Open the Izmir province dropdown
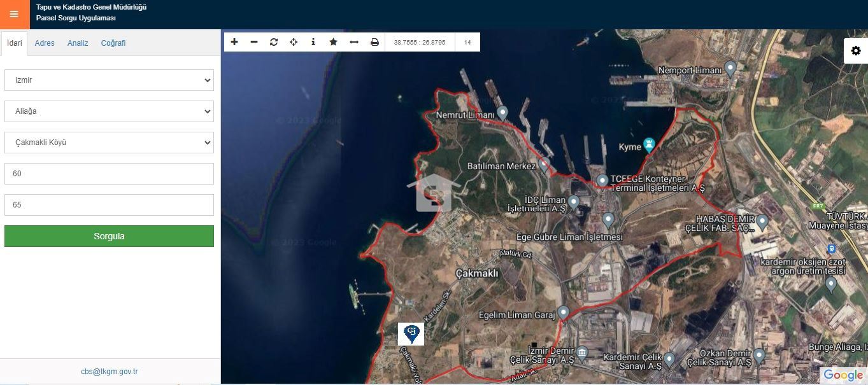Viewport: 868px width, 385px height. pyautogui.click(x=109, y=80)
